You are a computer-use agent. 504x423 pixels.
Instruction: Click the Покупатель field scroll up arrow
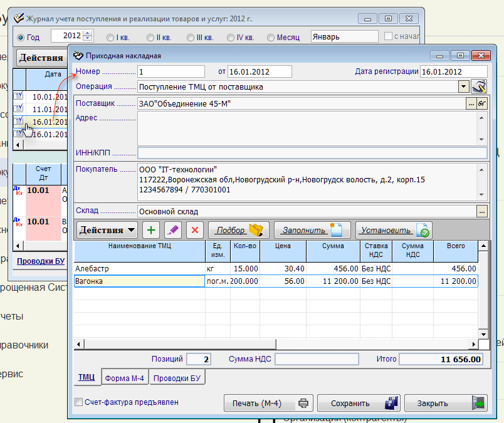(481, 170)
